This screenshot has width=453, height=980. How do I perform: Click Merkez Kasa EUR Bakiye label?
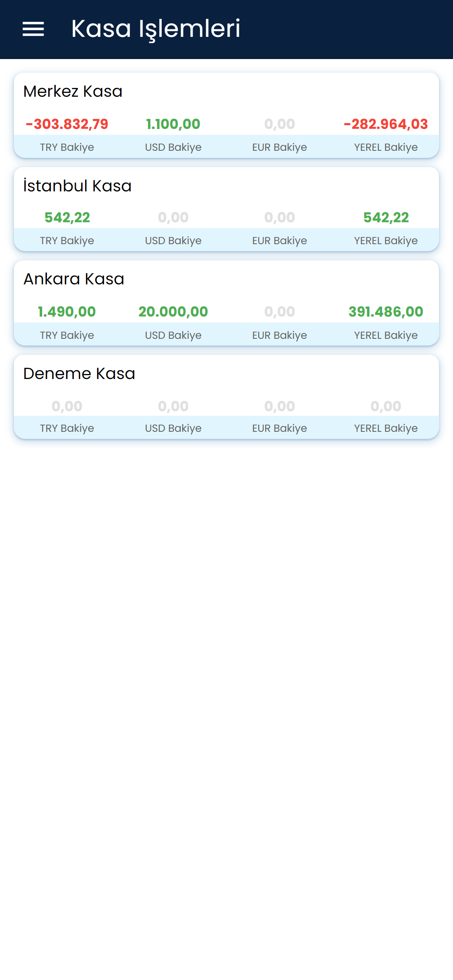pos(280,147)
